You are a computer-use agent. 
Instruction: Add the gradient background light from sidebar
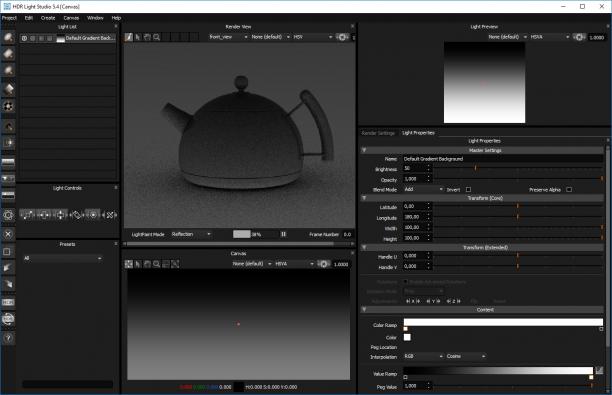8,162
